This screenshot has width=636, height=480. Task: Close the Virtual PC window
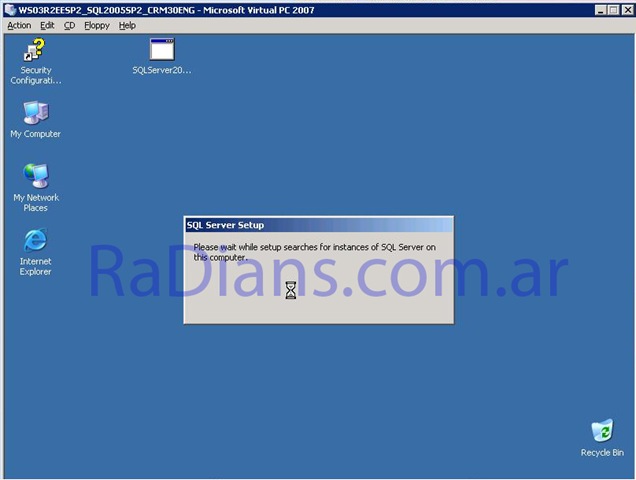(626, 9)
